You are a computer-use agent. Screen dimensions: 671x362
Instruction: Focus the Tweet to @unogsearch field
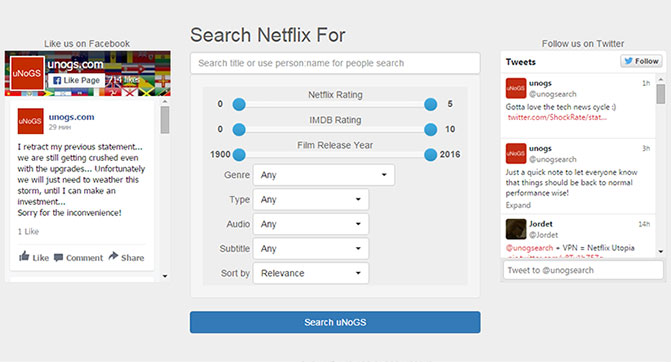pyautogui.click(x=583, y=270)
